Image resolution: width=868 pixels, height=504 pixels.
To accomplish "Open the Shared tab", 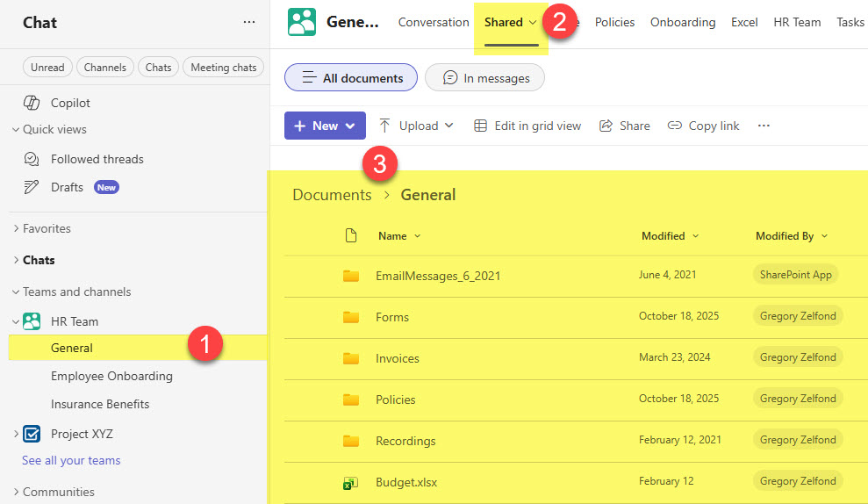I will (x=503, y=22).
